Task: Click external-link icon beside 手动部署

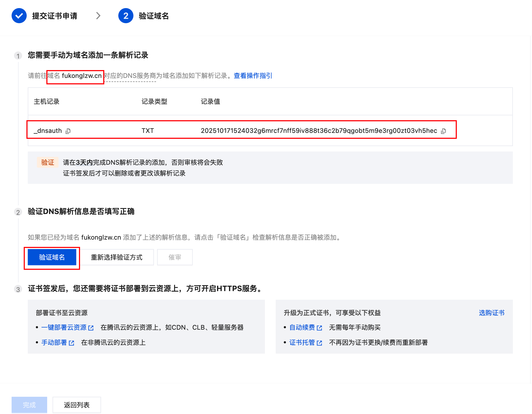Action: tap(71, 343)
